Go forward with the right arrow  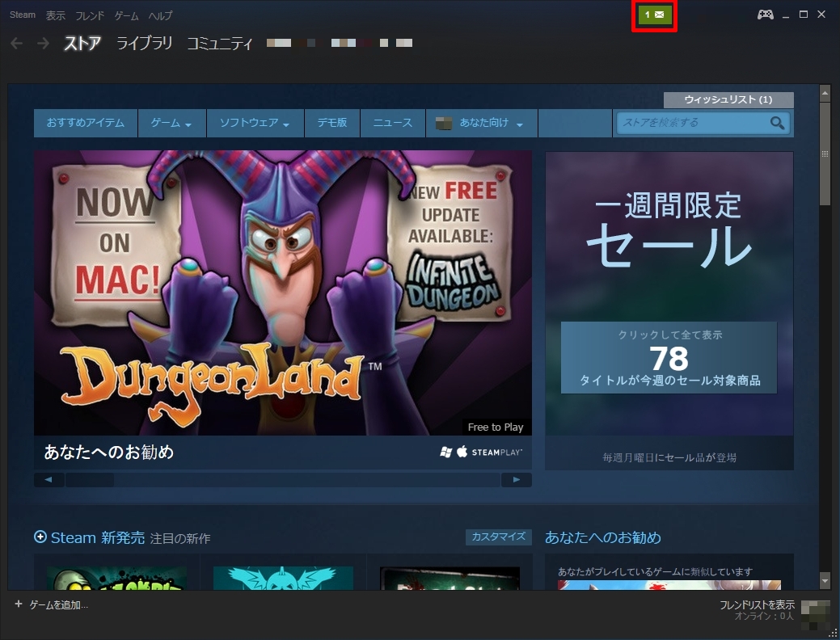pos(44,44)
